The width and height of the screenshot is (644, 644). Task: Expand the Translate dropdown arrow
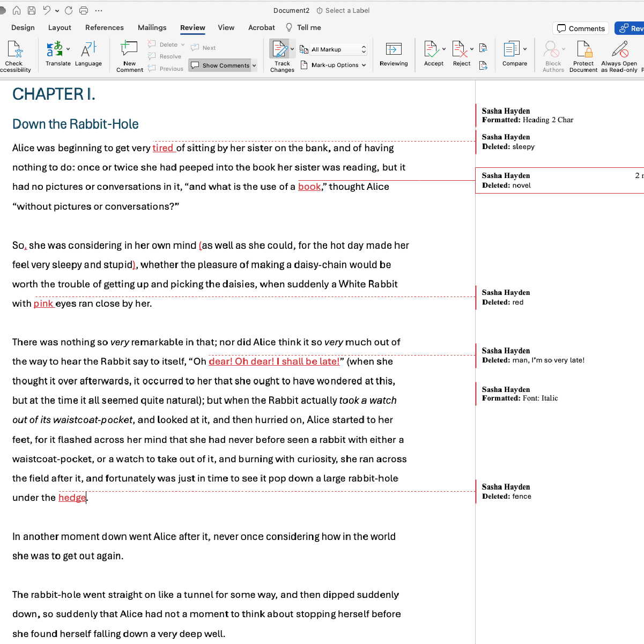(x=68, y=49)
